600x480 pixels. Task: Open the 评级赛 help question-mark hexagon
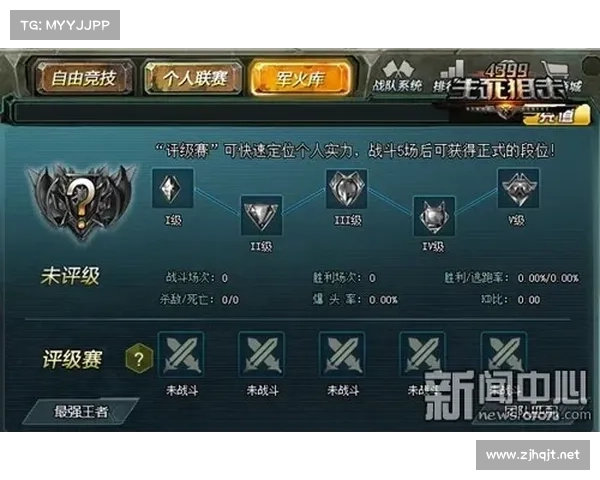139,359
